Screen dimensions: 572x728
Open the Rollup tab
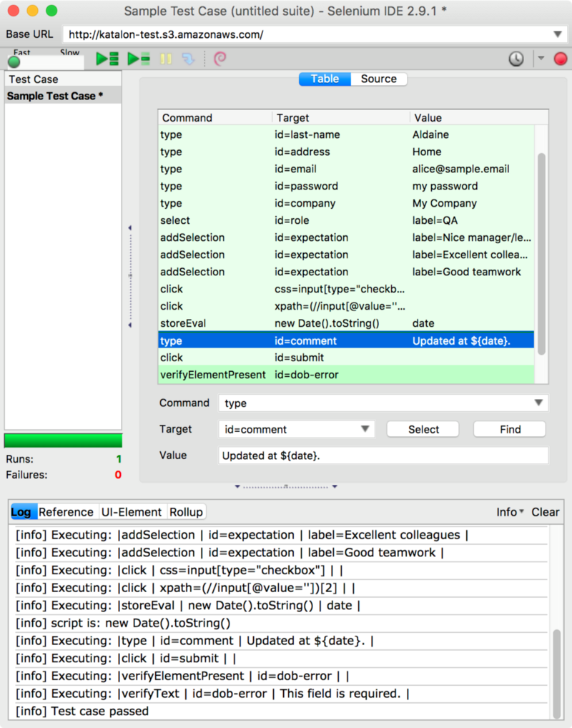click(186, 512)
